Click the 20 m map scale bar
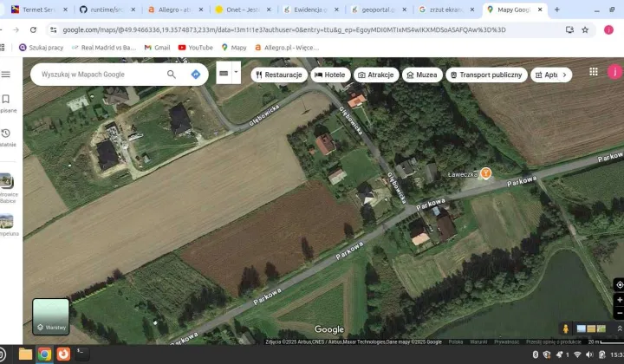 [606, 341]
